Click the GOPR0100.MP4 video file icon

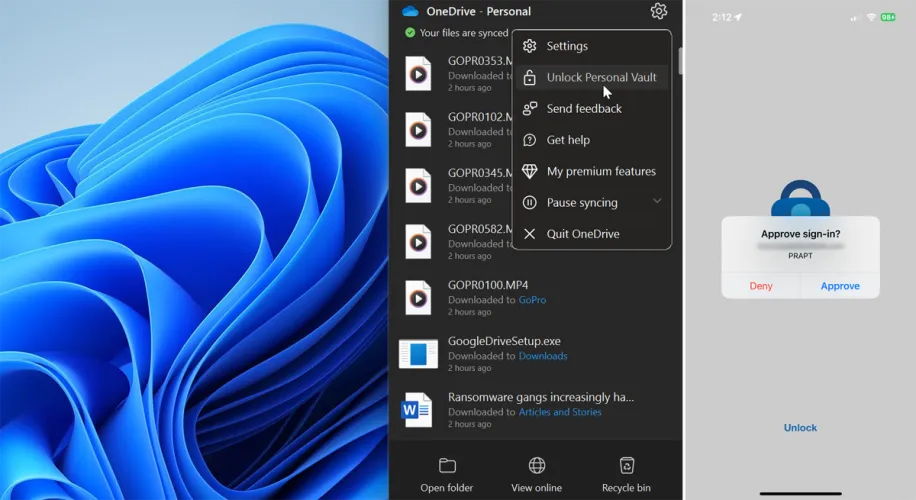pyautogui.click(x=418, y=297)
